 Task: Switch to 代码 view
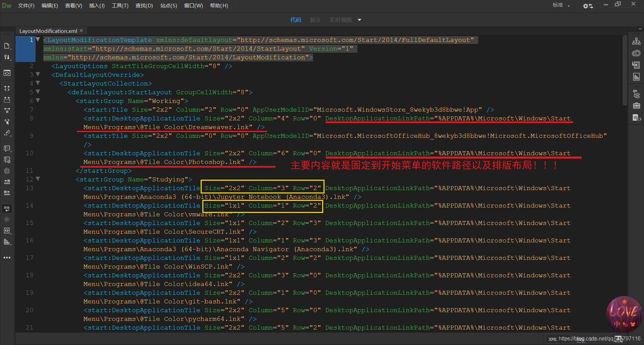[x=296, y=20]
